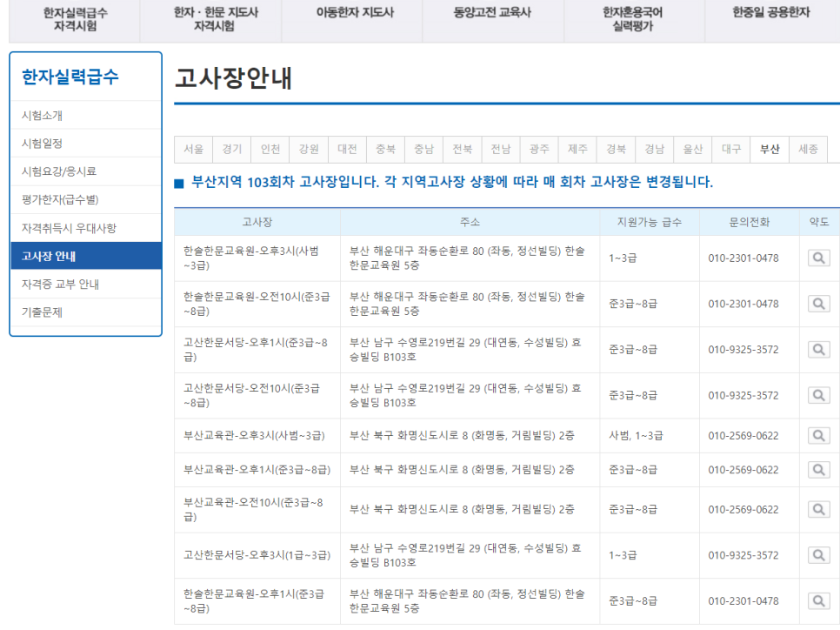The width and height of the screenshot is (840, 630).
Task: Show map for 부산교육관 오전10시 row
Action: pos(818,510)
